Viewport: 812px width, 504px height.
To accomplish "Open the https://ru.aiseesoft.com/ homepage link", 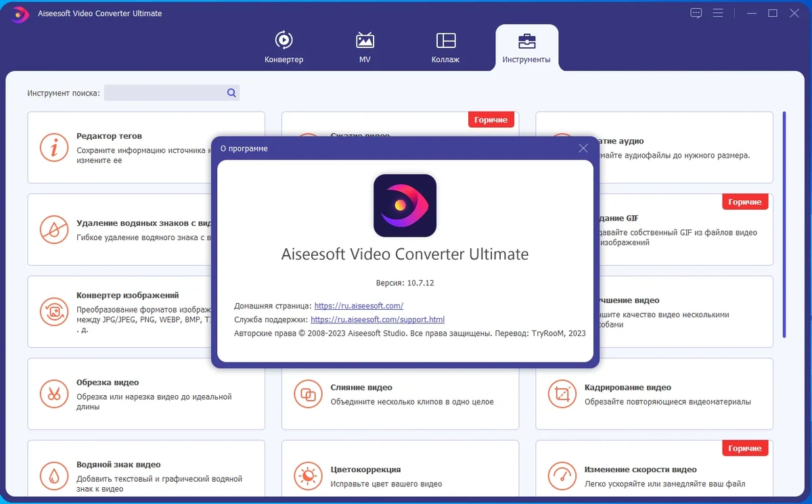I will [359, 306].
